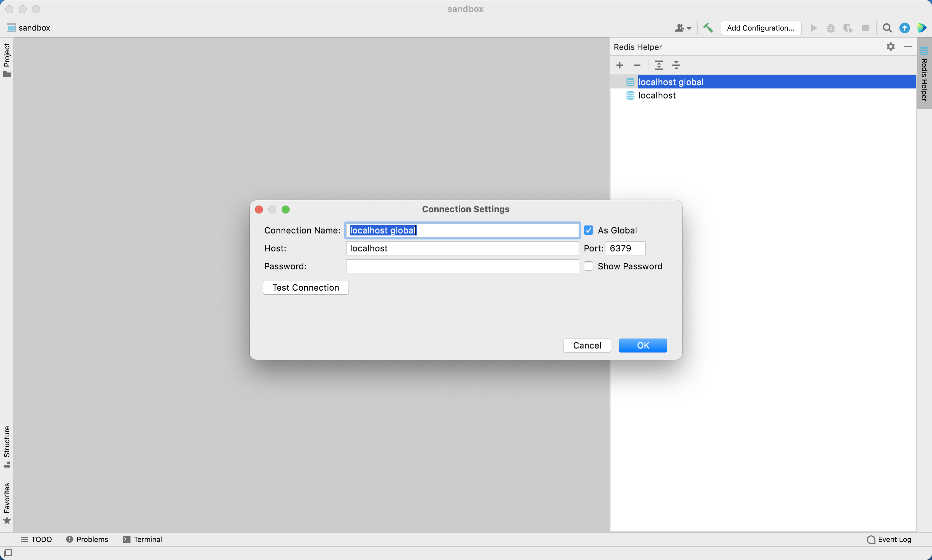Hide the Redis Helper panel
Viewport: 932px width, 560px height.
pyautogui.click(x=908, y=47)
